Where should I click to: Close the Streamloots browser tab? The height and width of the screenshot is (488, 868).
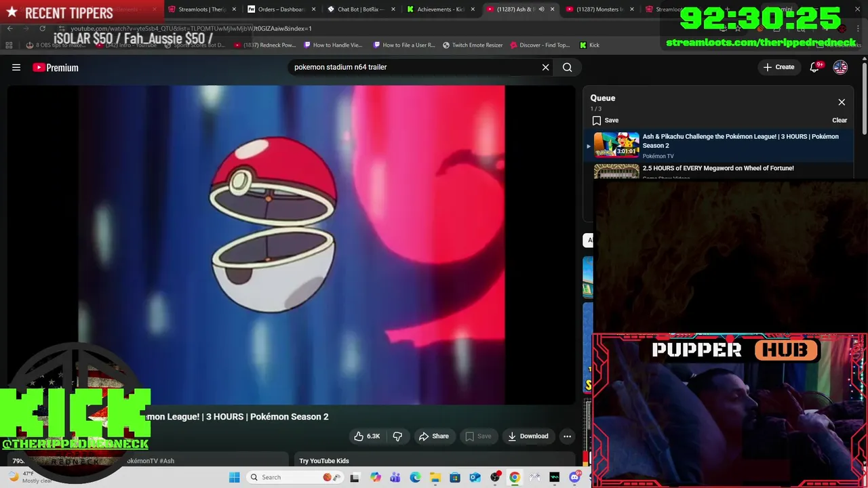[235, 9]
